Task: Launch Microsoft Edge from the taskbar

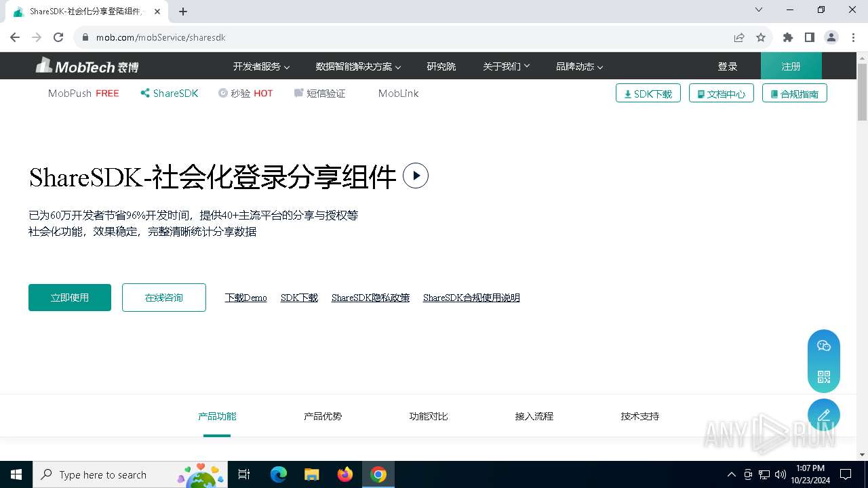Action: (x=279, y=474)
